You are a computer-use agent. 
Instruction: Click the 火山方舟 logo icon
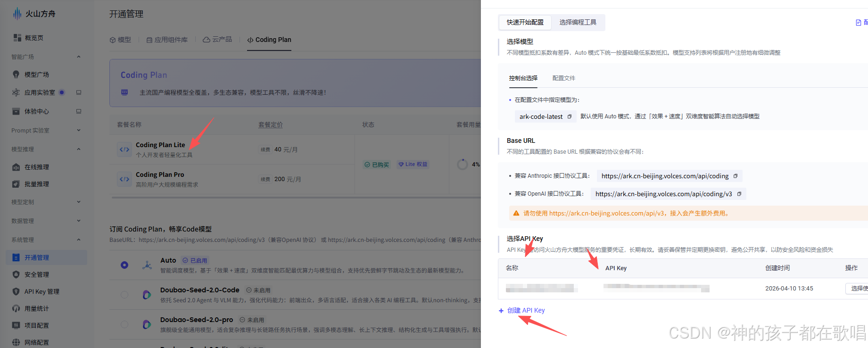(x=17, y=14)
